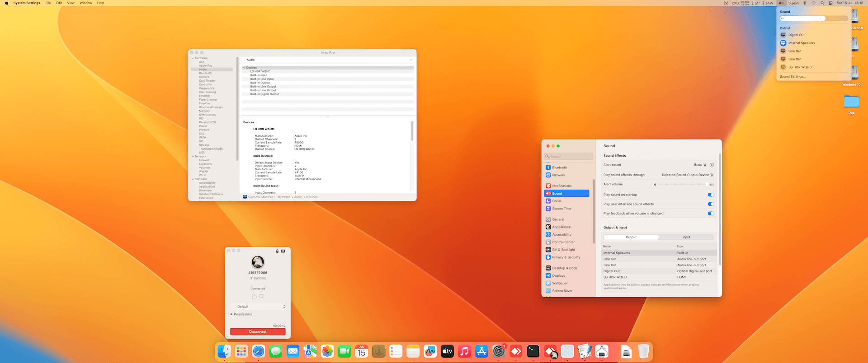
Task: Open Spotlight search from the menu bar
Action: 822,3
